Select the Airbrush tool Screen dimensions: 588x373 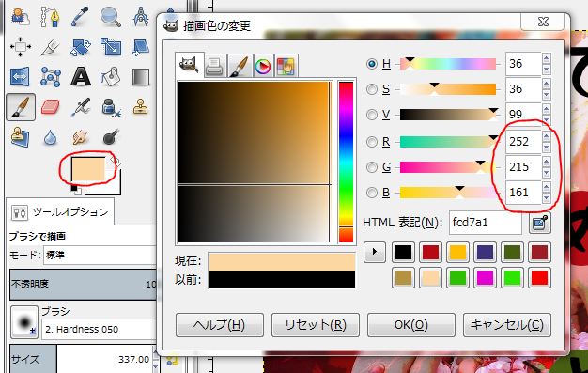tap(81, 107)
